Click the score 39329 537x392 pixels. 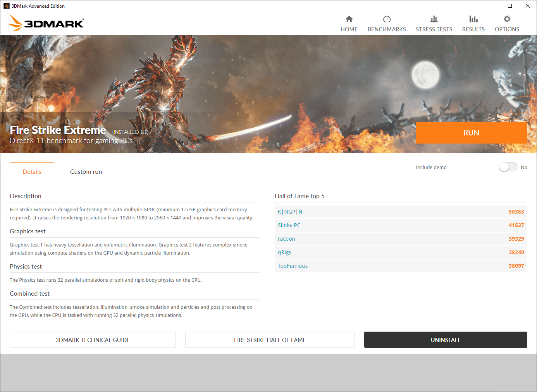pyautogui.click(x=516, y=239)
